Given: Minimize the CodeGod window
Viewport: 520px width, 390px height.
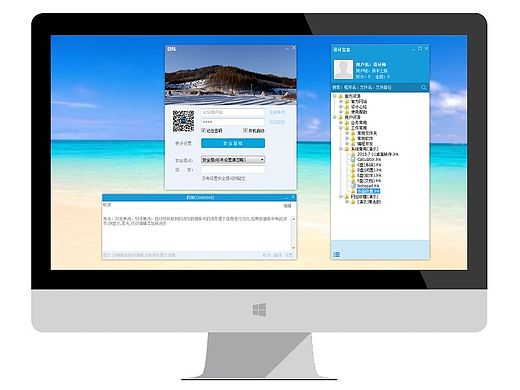Looking at the screenshot, I should (x=287, y=197).
